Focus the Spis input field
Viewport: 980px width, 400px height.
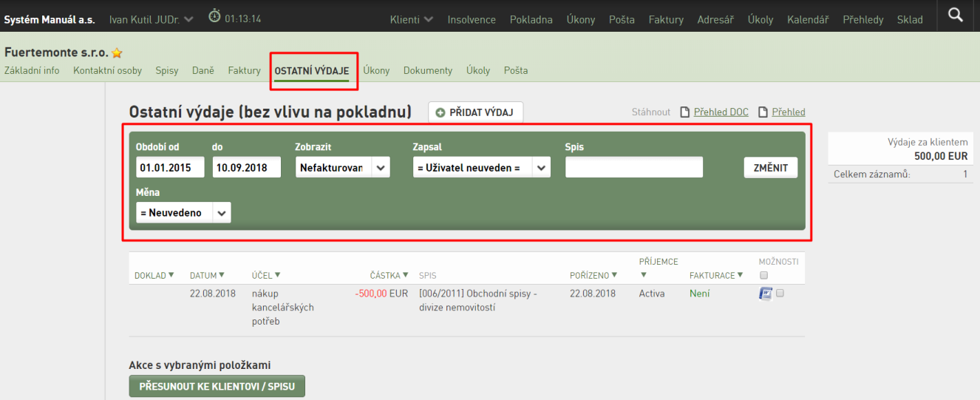click(x=634, y=168)
